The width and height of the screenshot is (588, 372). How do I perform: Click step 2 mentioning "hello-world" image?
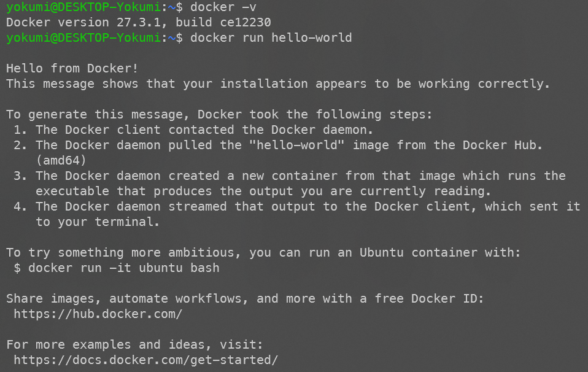pos(278,145)
